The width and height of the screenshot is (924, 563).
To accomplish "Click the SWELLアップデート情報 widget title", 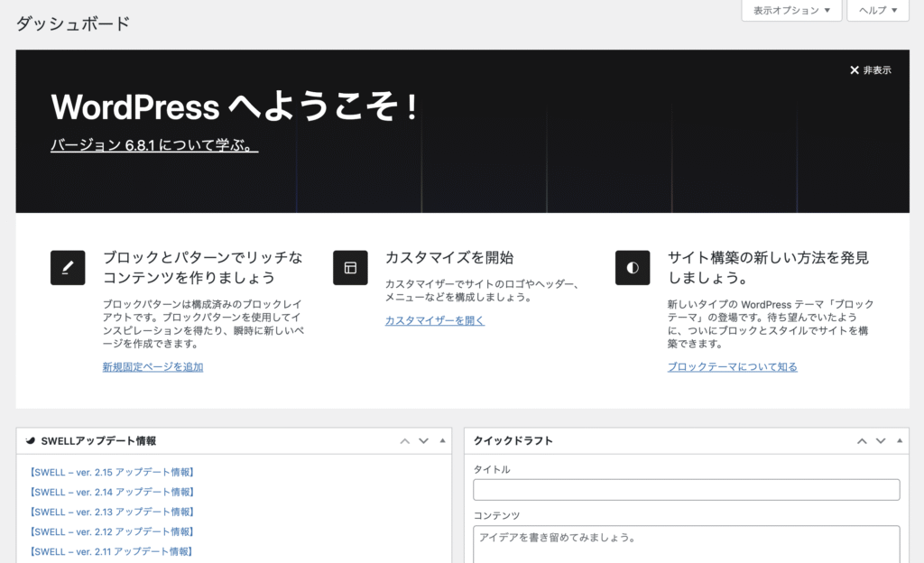I will coord(98,441).
